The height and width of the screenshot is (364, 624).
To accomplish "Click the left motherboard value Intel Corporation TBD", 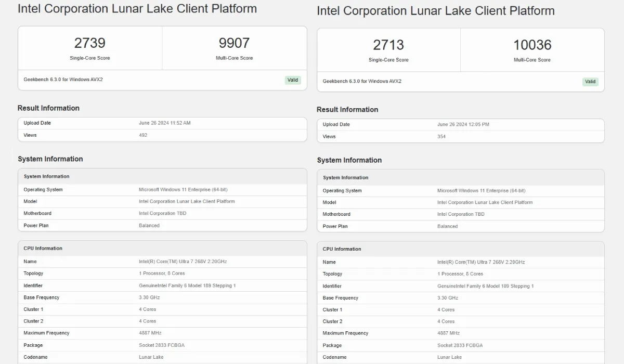I will tap(162, 214).
